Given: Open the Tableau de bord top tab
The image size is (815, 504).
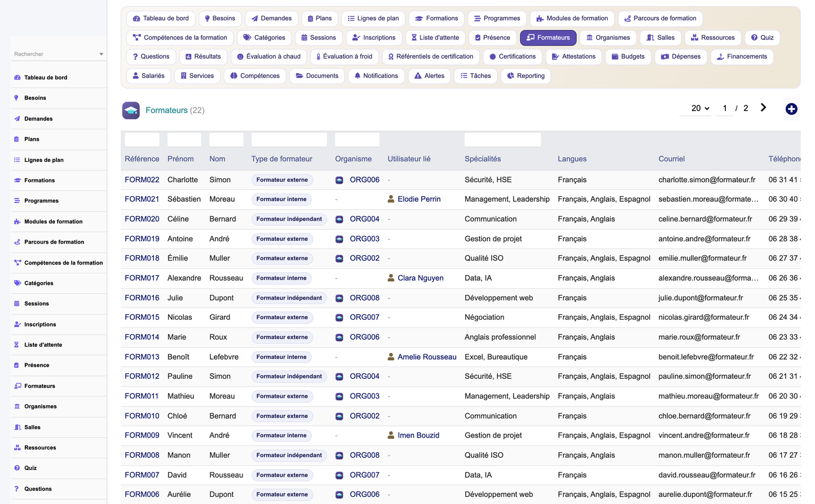Looking at the screenshot, I should pos(161,19).
